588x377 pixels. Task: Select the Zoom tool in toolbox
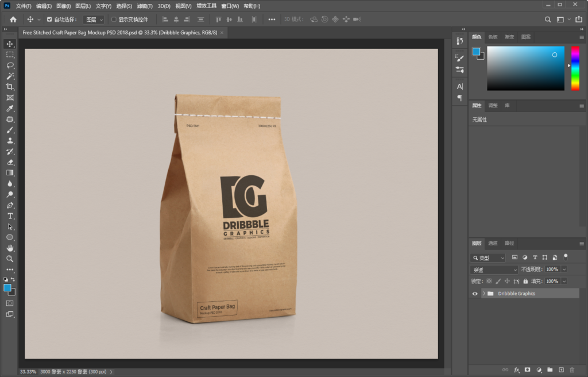[x=10, y=259]
